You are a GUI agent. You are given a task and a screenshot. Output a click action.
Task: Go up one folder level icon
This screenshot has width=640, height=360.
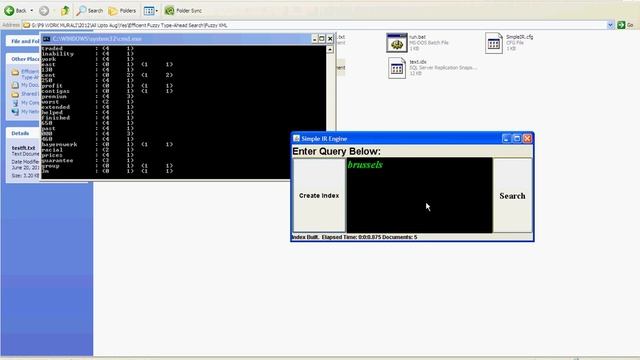[x=65, y=11]
